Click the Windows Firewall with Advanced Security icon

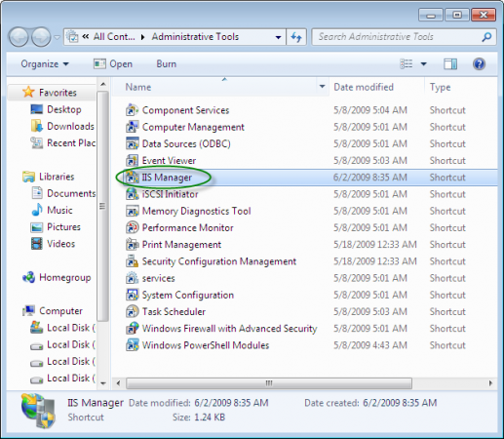point(132,329)
